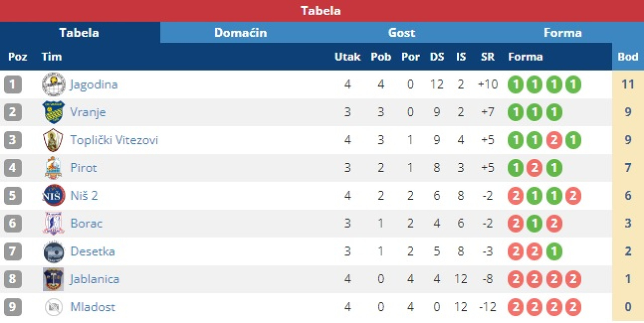The width and height of the screenshot is (644, 323).
Task: Click Desetka's green win form circle
Action: tap(554, 251)
